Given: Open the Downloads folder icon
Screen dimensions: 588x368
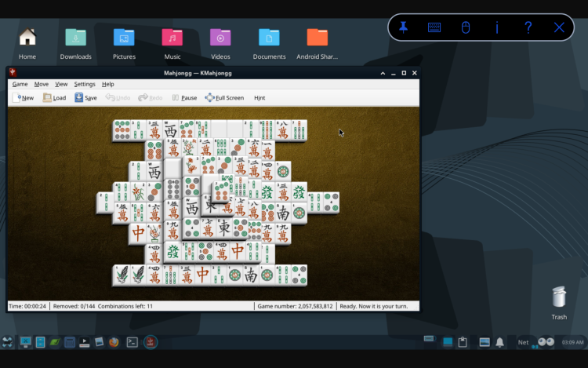Looking at the screenshot, I should pos(76,44).
